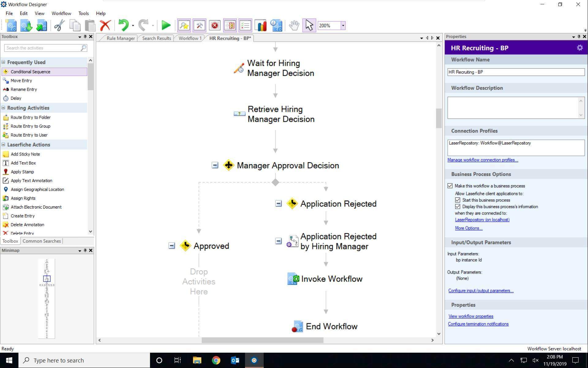Screen dimensions: 588x368
Task: Select the Route Entry to Folder activity
Action: coord(31,117)
